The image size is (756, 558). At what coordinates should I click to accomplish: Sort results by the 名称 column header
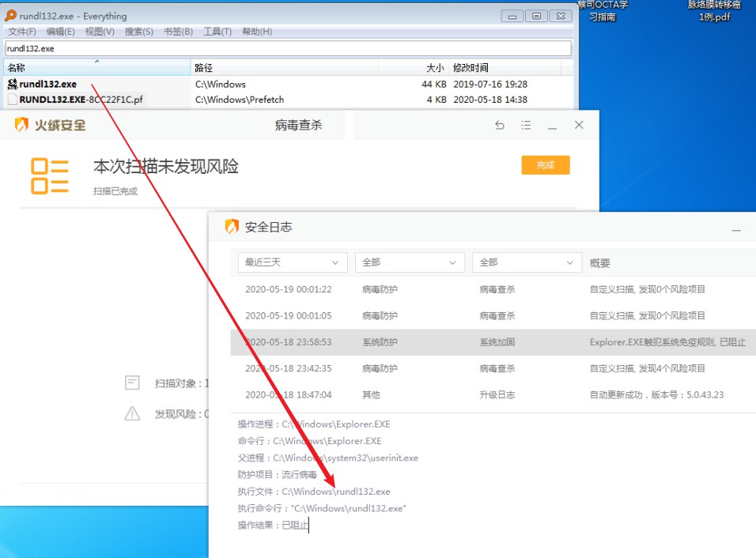tap(97, 67)
